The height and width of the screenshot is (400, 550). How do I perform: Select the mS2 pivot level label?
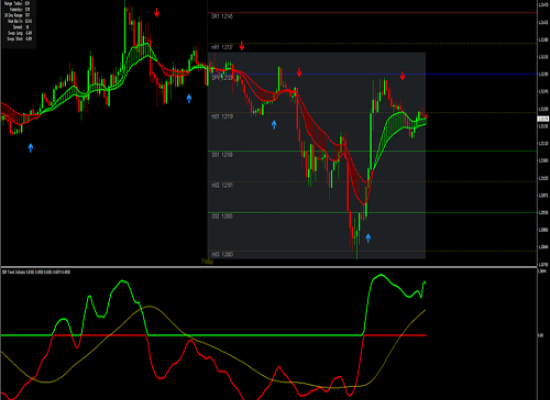[222, 185]
